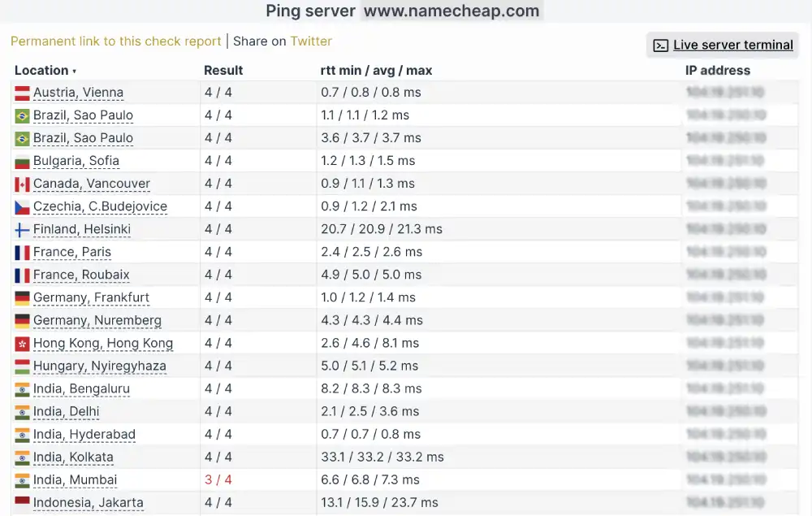
Task: Click the Hungary flag beside Nyiregyhaza
Action: point(22,366)
